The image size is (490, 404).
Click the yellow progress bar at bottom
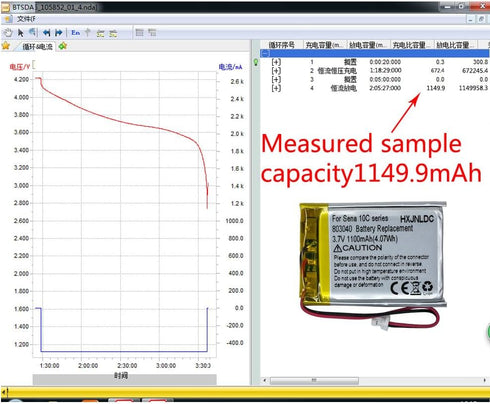(x=247, y=392)
